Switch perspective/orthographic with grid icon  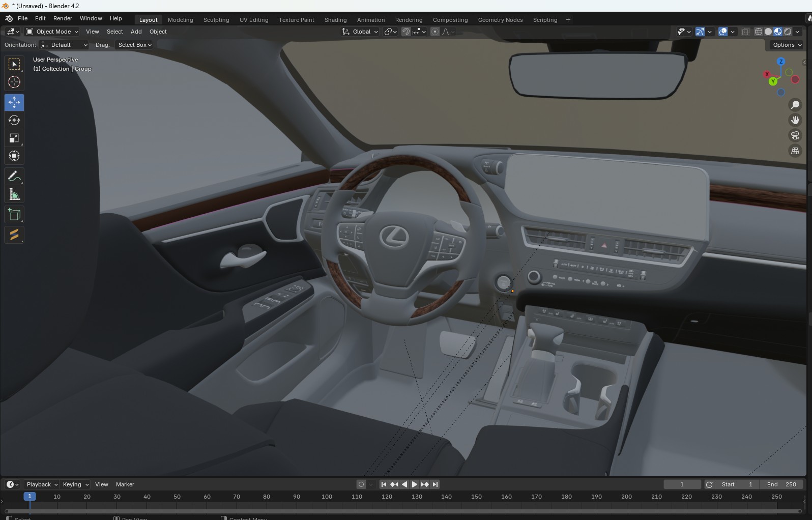(795, 151)
